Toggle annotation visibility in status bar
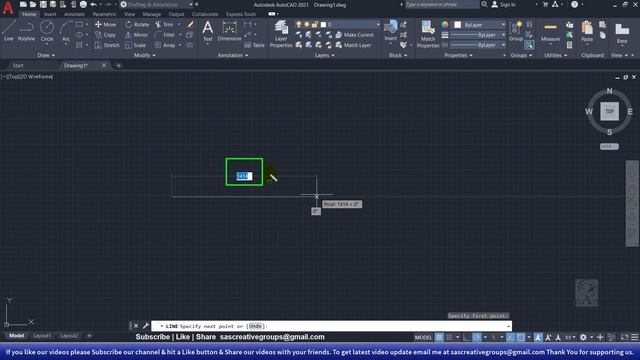Viewport: 640px width, 360px height. (x=538, y=337)
